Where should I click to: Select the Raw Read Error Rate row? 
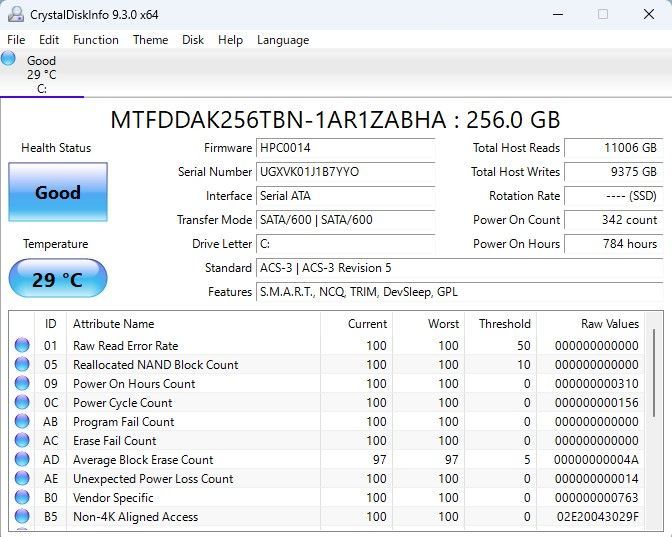click(327, 345)
